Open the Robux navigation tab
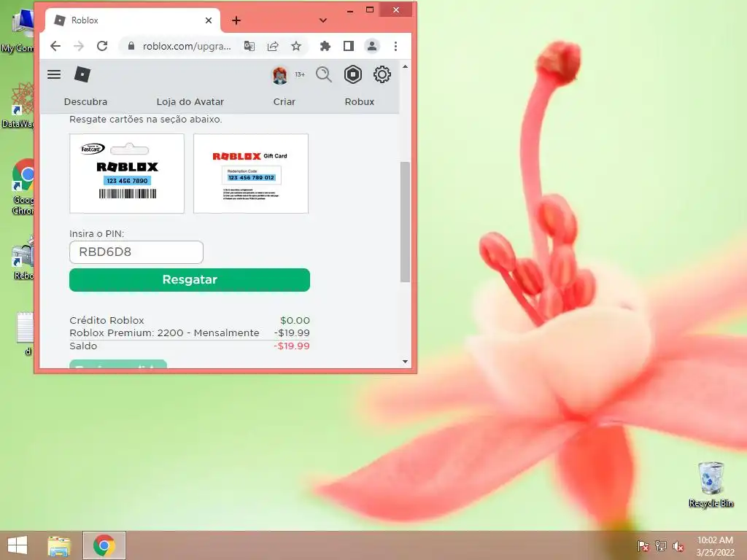This screenshot has width=747, height=560. point(360,101)
